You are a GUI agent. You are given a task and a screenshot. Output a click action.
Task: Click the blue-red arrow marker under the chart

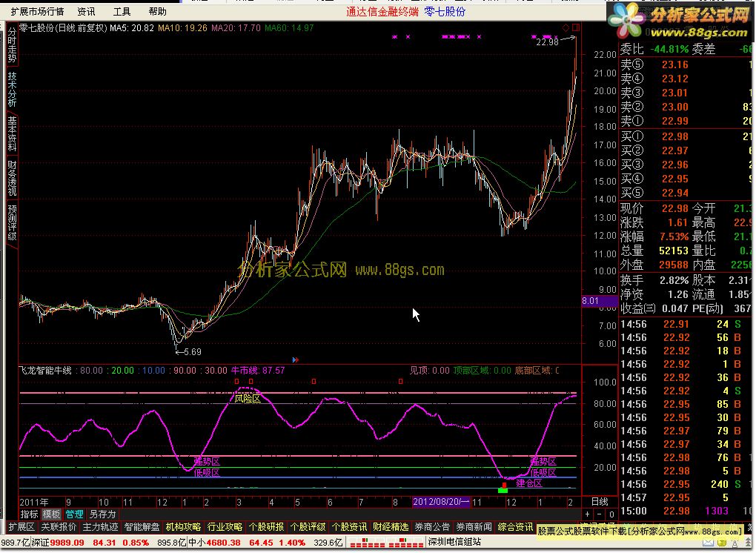(x=296, y=360)
